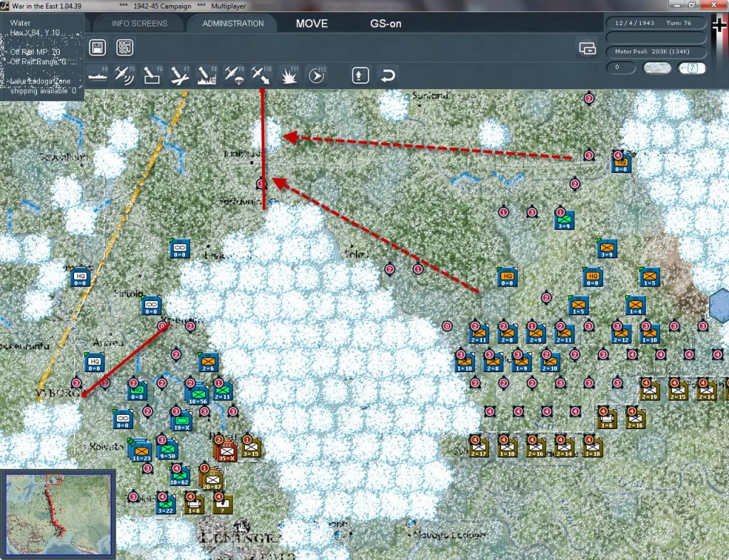Select the 9=50 green unit counter

coord(168,450)
